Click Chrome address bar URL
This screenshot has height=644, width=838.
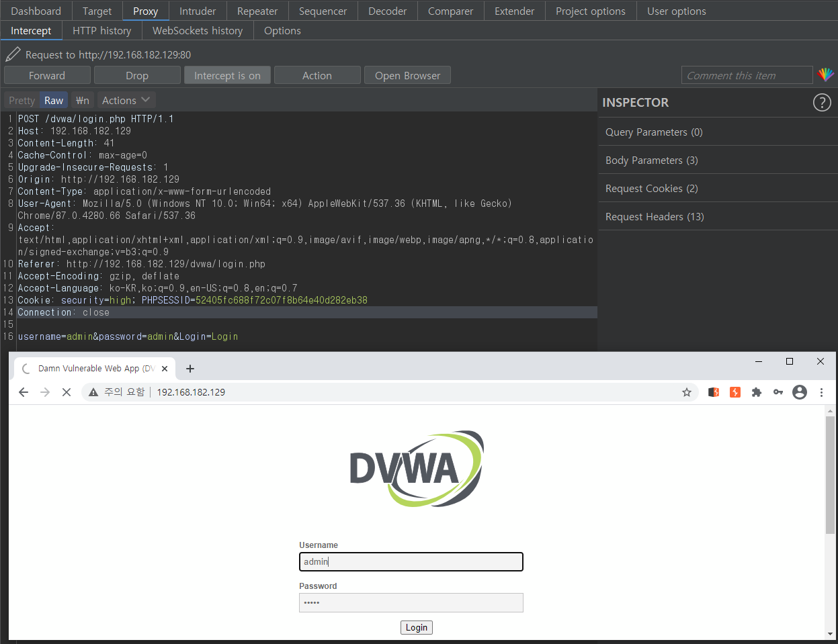pyautogui.click(x=191, y=392)
